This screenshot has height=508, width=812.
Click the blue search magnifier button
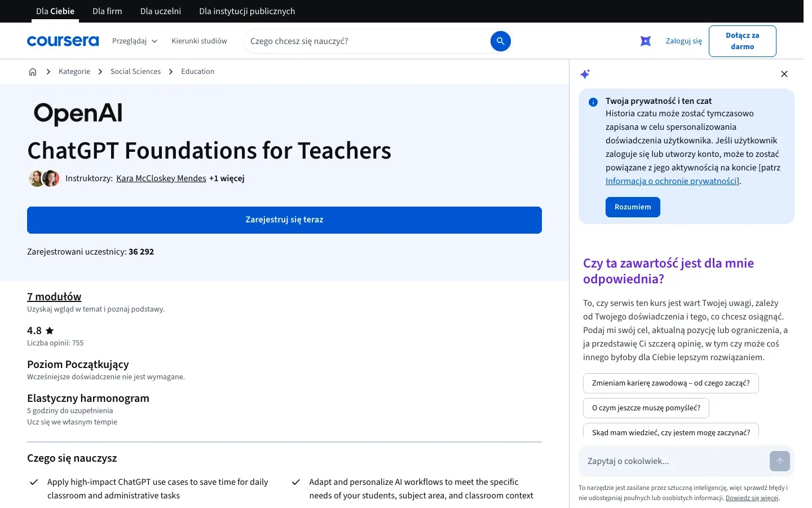500,41
